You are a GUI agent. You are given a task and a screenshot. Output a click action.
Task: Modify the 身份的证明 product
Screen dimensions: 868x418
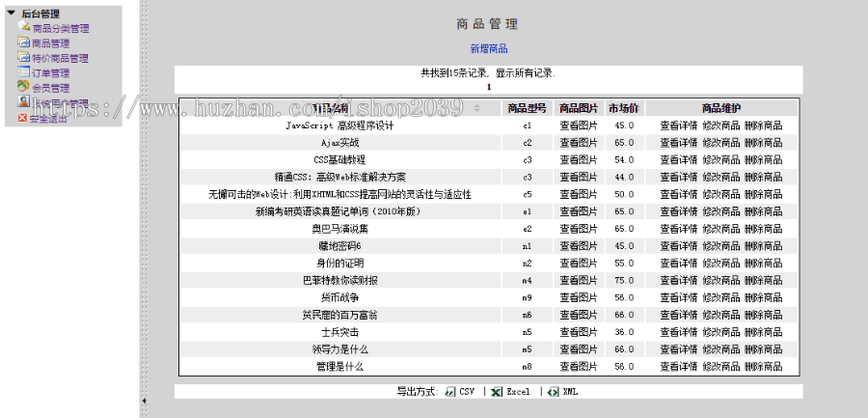(x=720, y=264)
